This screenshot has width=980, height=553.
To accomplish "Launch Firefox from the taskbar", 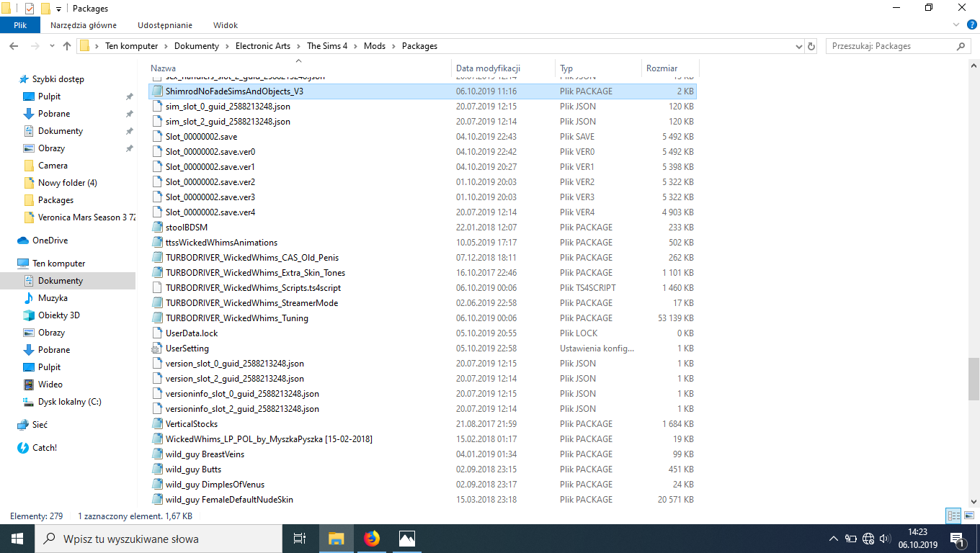I will 372,539.
